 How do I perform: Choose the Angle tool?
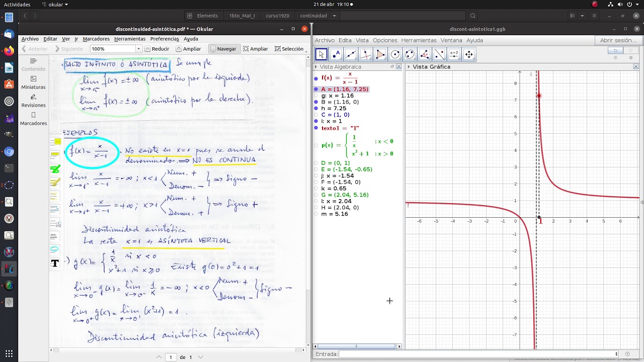pos(425,54)
